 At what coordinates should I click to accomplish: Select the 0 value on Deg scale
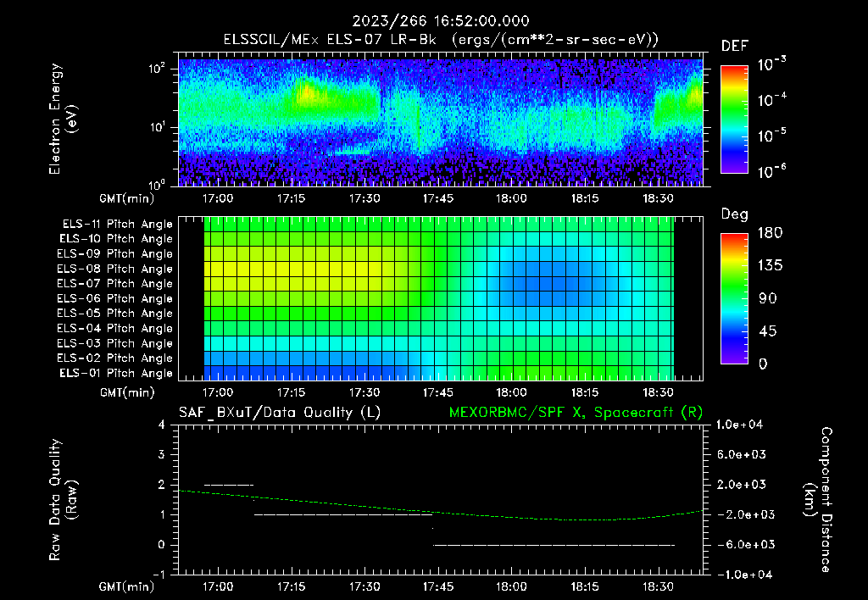click(x=764, y=364)
